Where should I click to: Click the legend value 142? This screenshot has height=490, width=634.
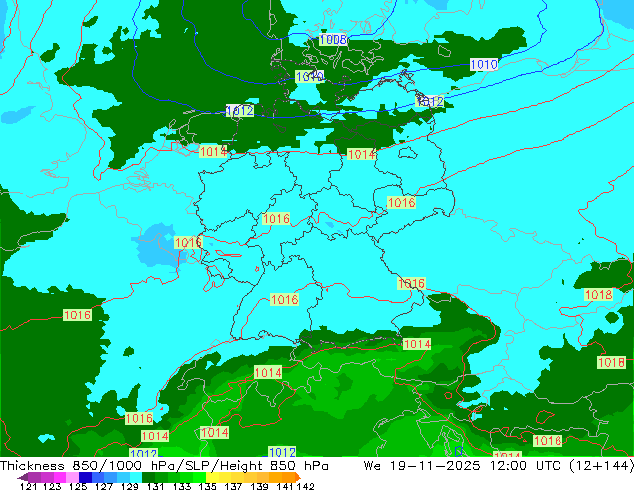tap(306, 486)
